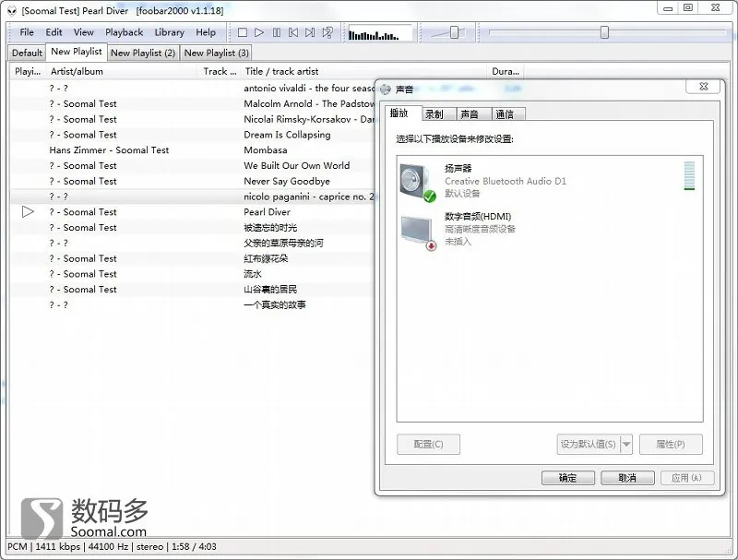Click the foobar2000 alien icon in title bar
The image size is (738, 560).
click(12, 10)
